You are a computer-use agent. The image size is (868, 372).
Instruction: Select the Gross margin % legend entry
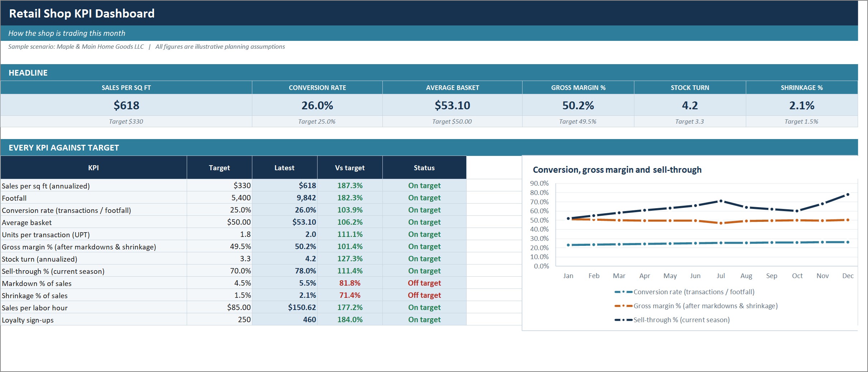(x=696, y=306)
